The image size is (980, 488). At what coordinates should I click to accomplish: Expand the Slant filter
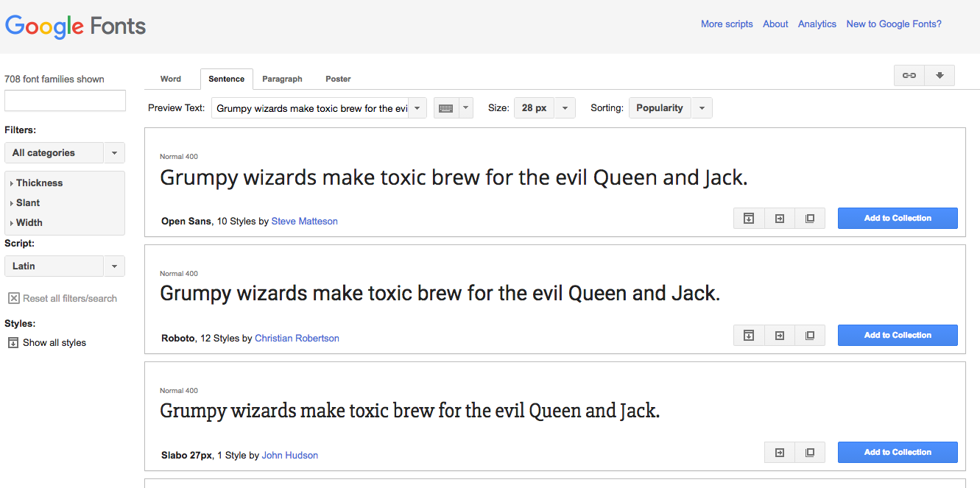click(28, 203)
